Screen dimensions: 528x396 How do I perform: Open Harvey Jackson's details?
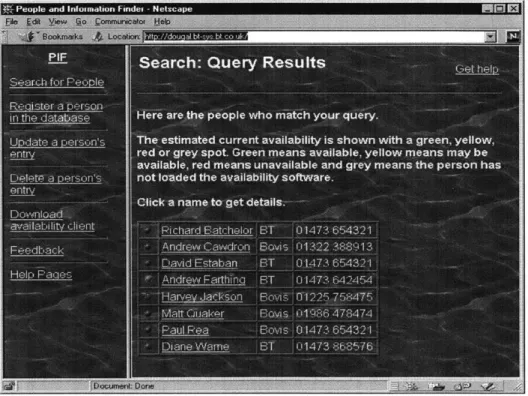pyautogui.click(x=202, y=297)
